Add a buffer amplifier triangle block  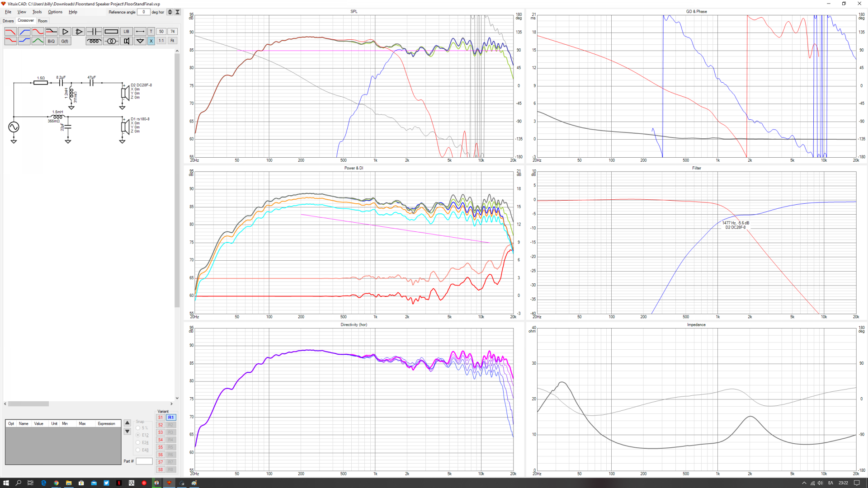tap(65, 32)
